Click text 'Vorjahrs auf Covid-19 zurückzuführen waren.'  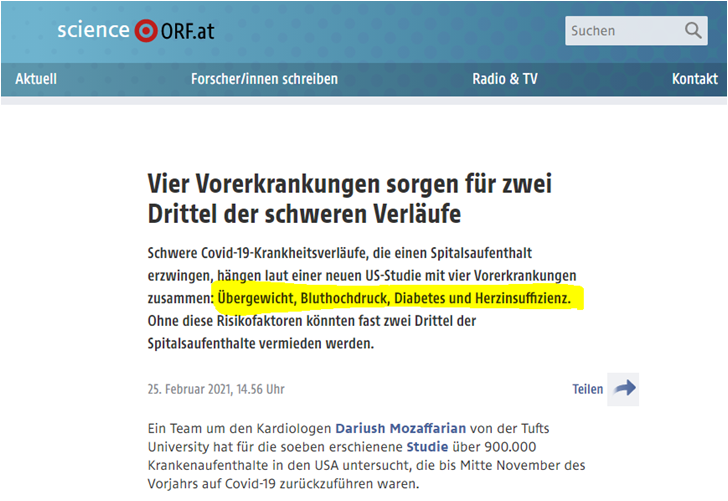(x=283, y=484)
